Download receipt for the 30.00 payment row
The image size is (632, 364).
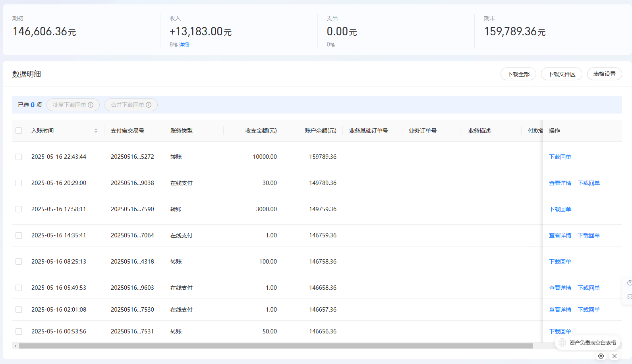pyautogui.click(x=589, y=183)
